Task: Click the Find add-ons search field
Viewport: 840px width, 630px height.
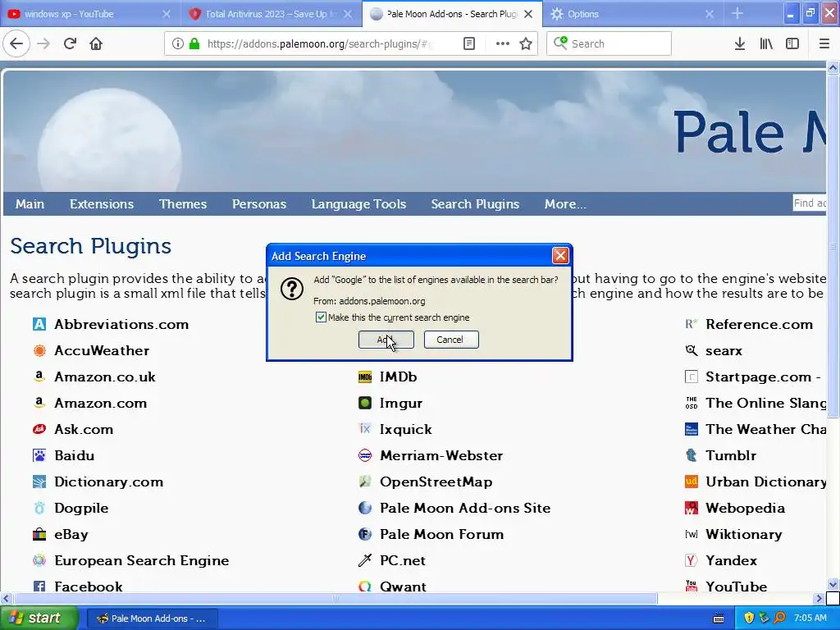Action: 809,203
